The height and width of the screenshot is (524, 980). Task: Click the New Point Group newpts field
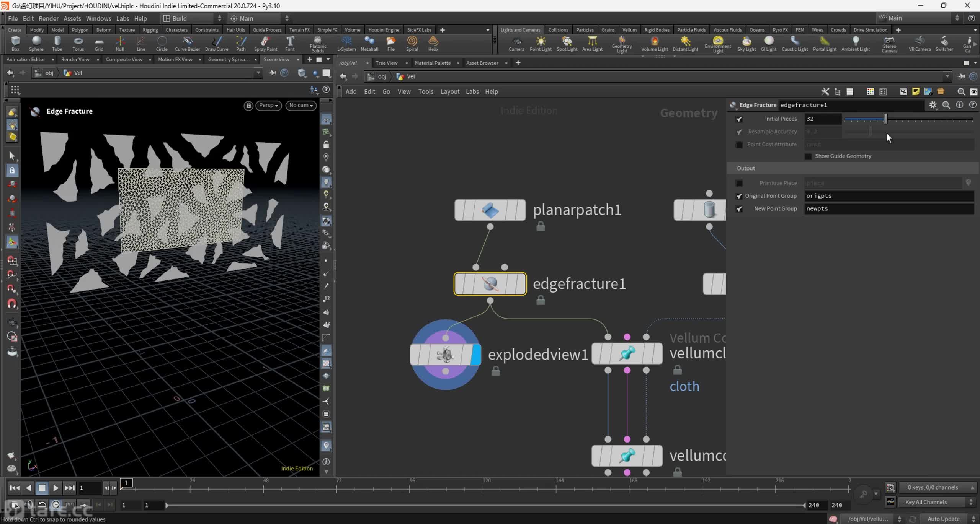889,209
